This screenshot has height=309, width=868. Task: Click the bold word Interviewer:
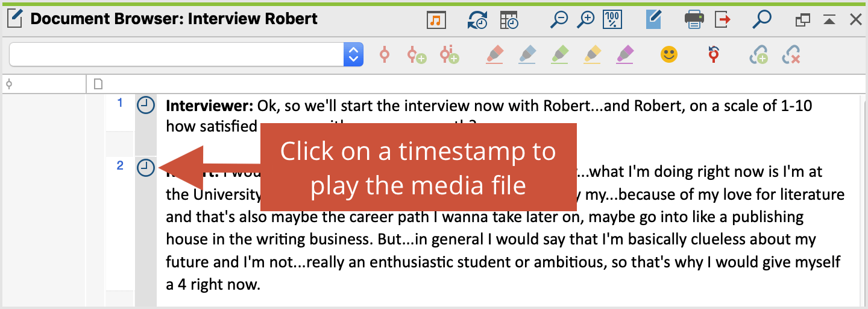[209, 106]
